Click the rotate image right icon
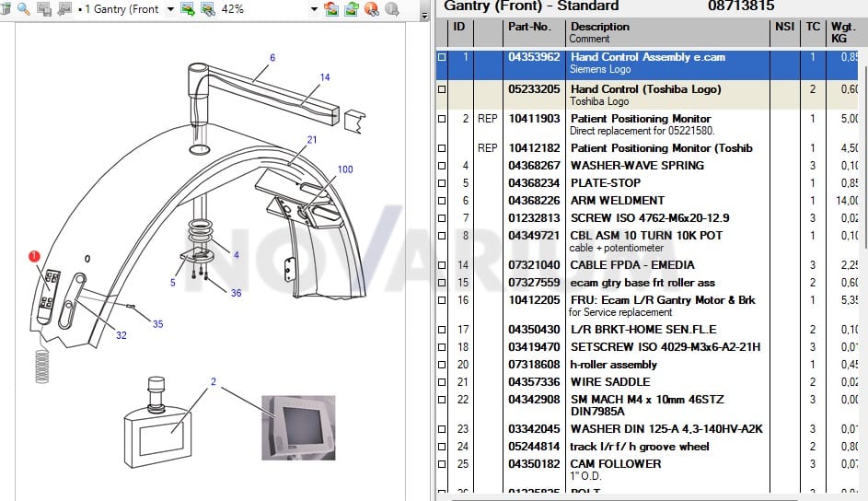The width and height of the screenshot is (868, 501). coord(351,8)
